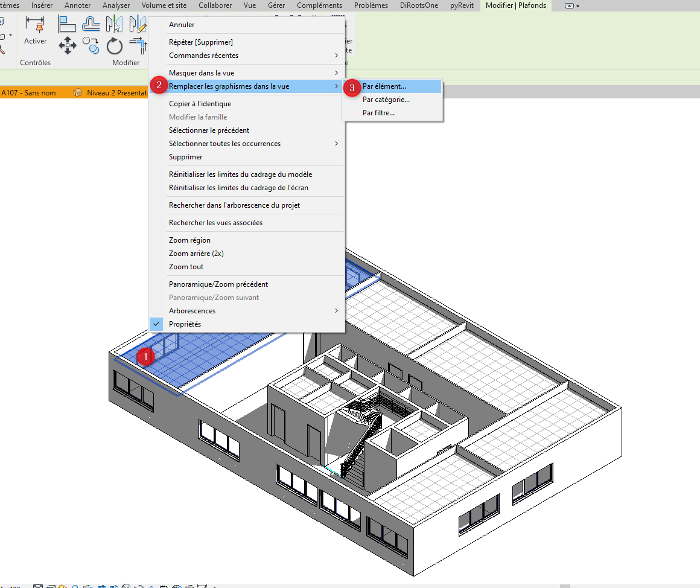The height and width of the screenshot is (588, 700).
Task: Choose Supprimer in the context menu
Action: pos(246,157)
